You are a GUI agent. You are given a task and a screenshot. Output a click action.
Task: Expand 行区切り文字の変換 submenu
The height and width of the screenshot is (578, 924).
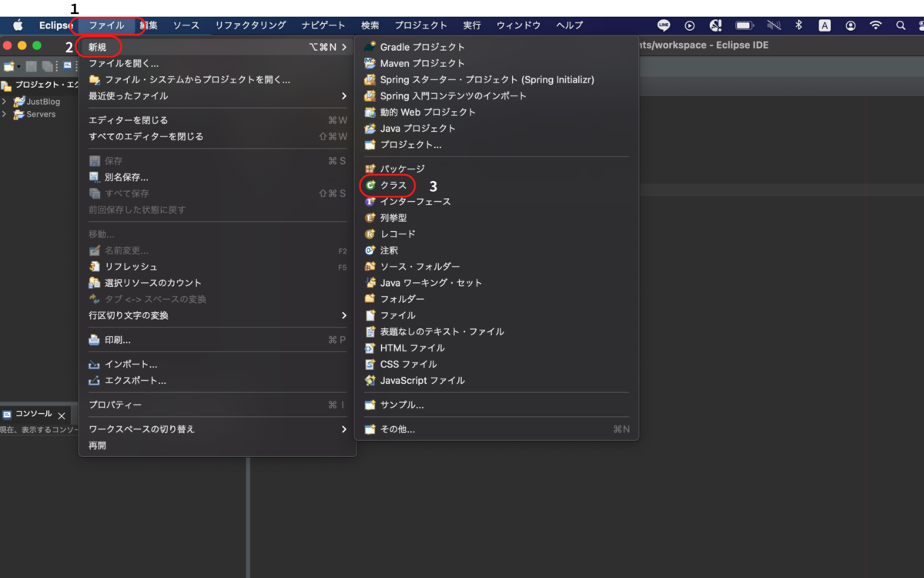(x=218, y=315)
